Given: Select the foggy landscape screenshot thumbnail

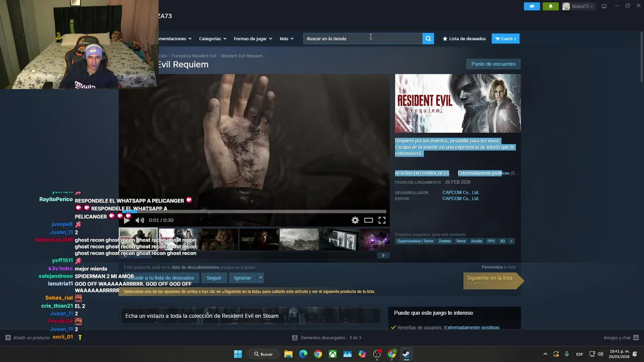Looking at the screenshot, I should pyautogui.click(x=299, y=239).
